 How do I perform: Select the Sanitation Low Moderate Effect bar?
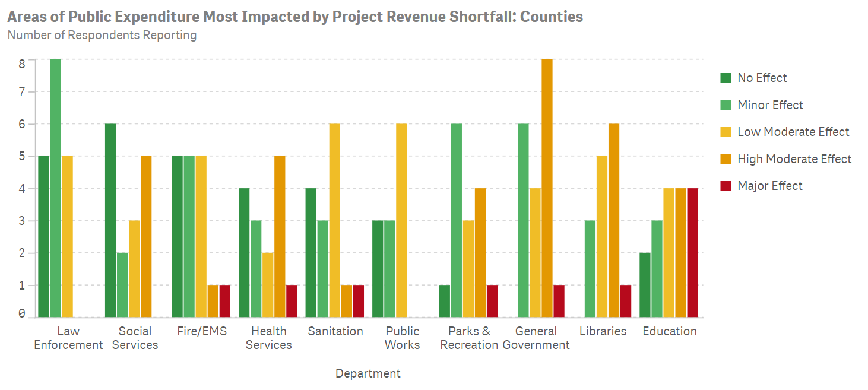click(335, 220)
